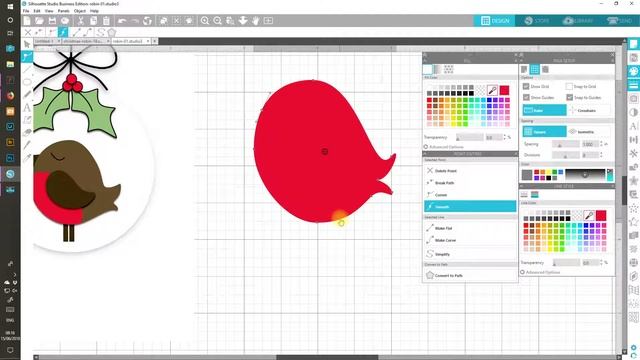Choose the red current fill color swatch
The height and width of the screenshot is (360, 640).
click(x=504, y=90)
